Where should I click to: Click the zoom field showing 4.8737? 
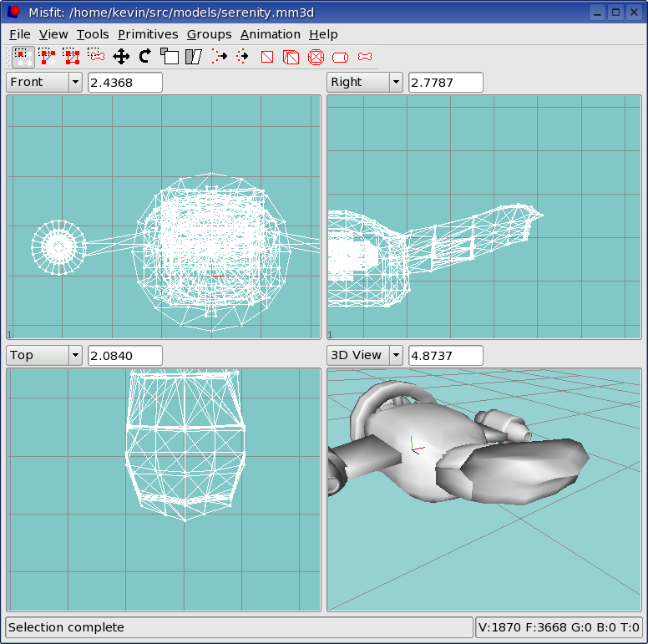446,356
